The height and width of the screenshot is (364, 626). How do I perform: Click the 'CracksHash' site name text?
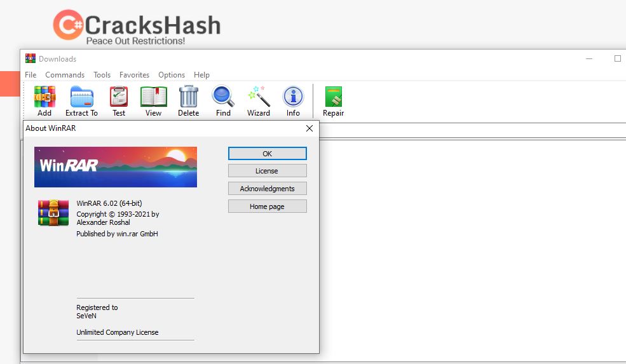click(153, 25)
